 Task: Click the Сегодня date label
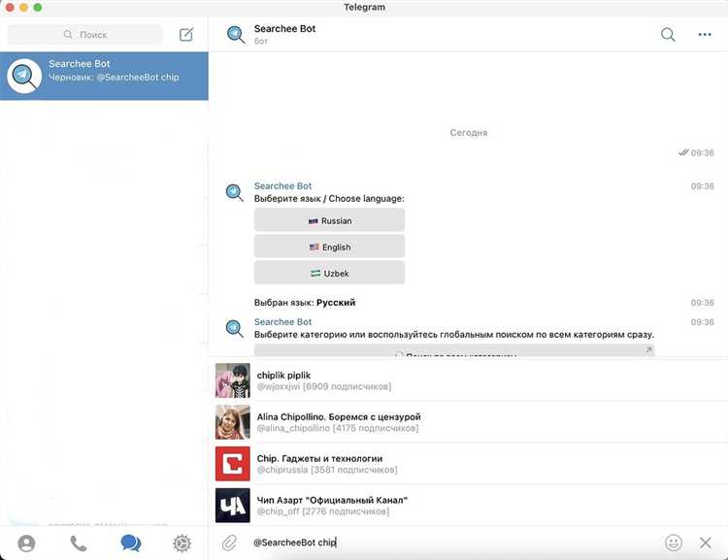coord(469,133)
